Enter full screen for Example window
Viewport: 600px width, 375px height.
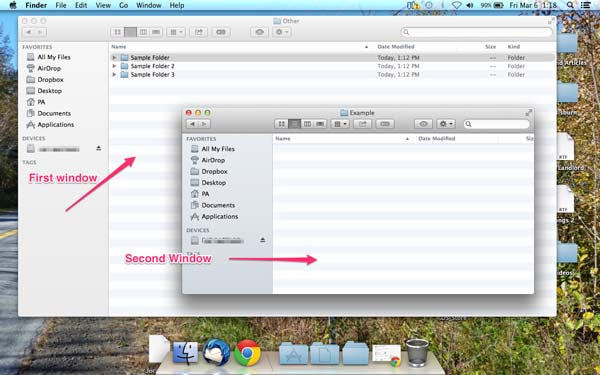528,113
